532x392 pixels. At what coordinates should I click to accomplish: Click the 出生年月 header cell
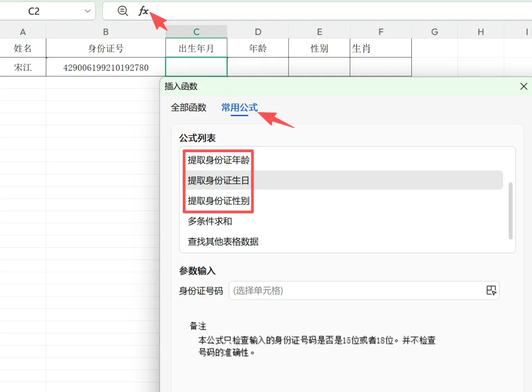196,48
